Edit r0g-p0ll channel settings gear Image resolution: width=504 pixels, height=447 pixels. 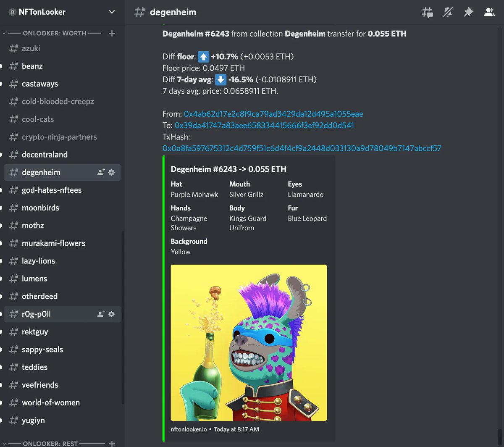coord(111,314)
